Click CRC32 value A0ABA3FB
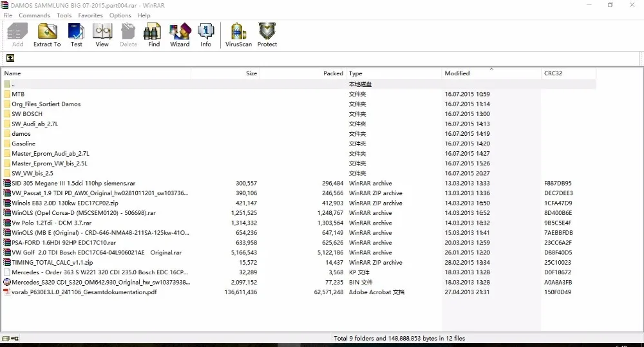Screen dimensions: 644x347 click(x=558, y=282)
